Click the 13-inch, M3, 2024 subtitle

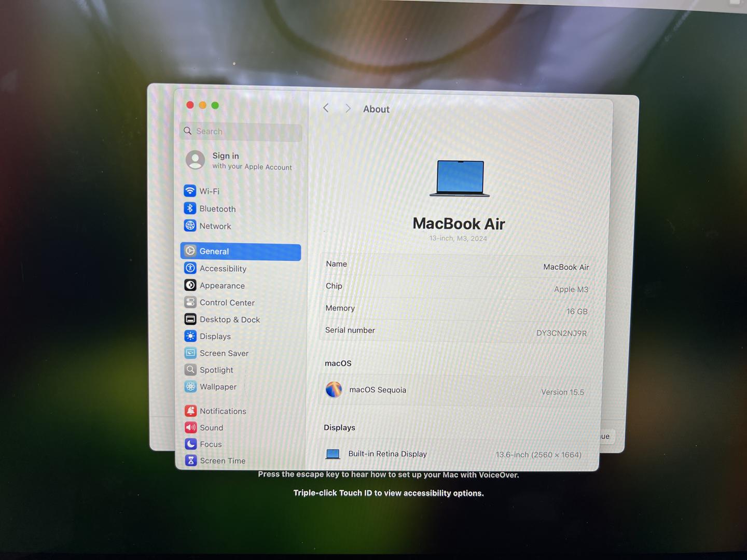pos(458,239)
